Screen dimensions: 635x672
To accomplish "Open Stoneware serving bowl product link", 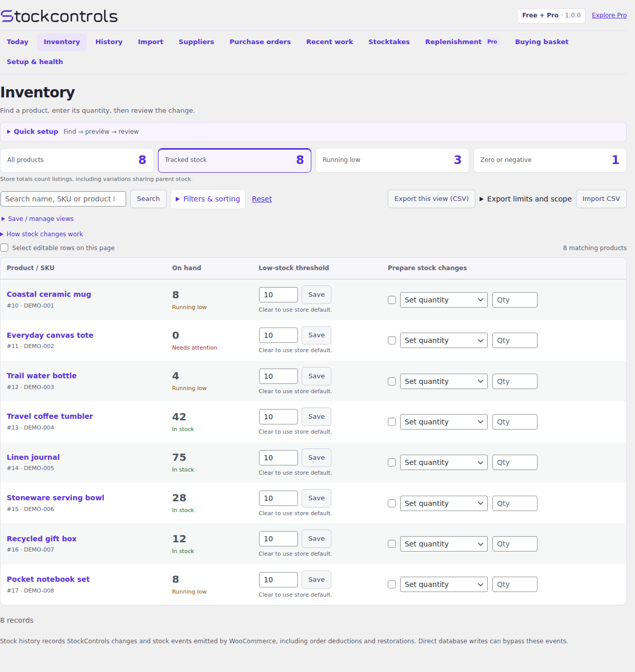I will pyautogui.click(x=55, y=498).
